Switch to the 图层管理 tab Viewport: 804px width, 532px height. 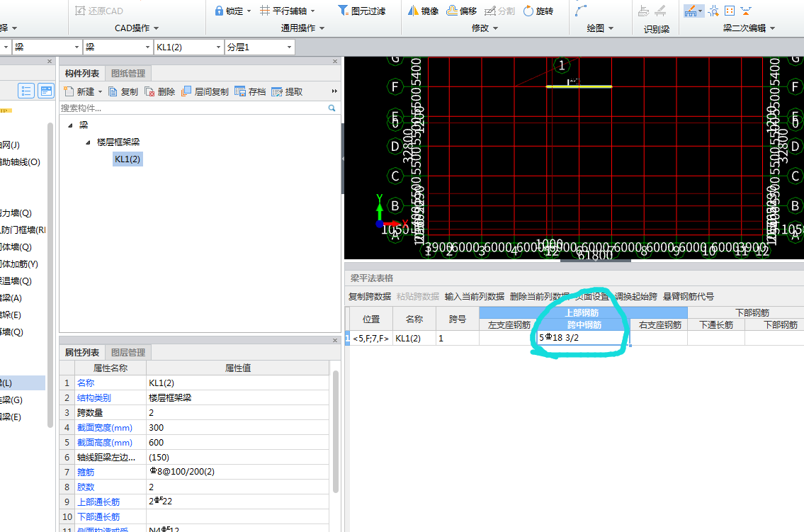128,353
